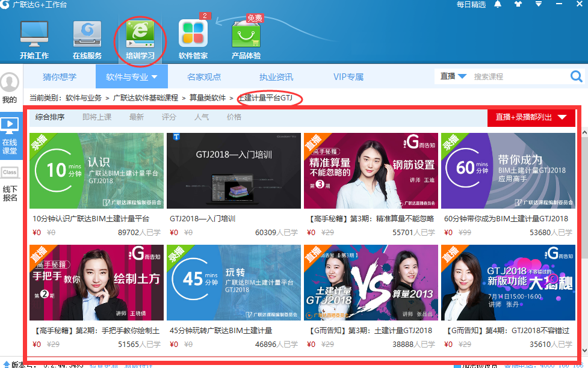
Task: Click title 10分钟认识广联达BIM土建计量平台
Action: (x=91, y=218)
